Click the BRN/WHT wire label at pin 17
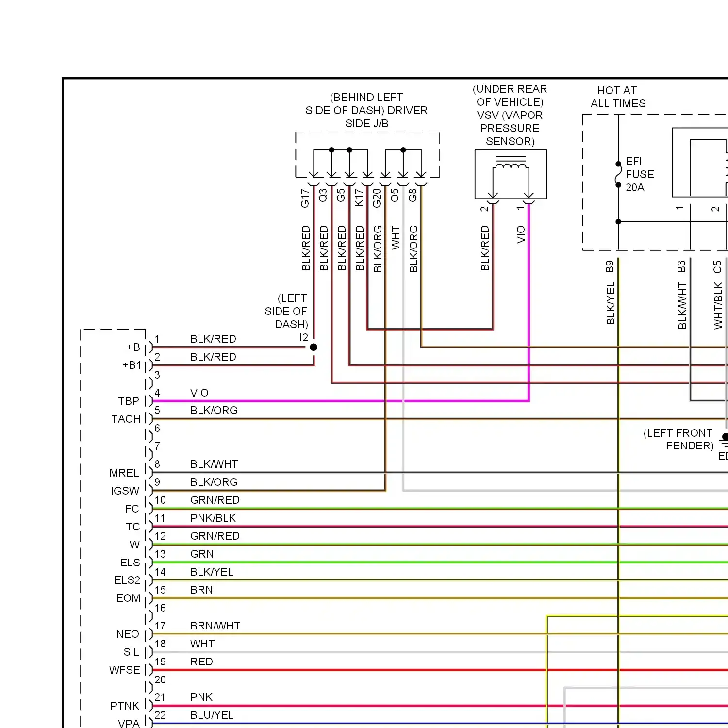This screenshot has width=728, height=728. [x=215, y=626]
